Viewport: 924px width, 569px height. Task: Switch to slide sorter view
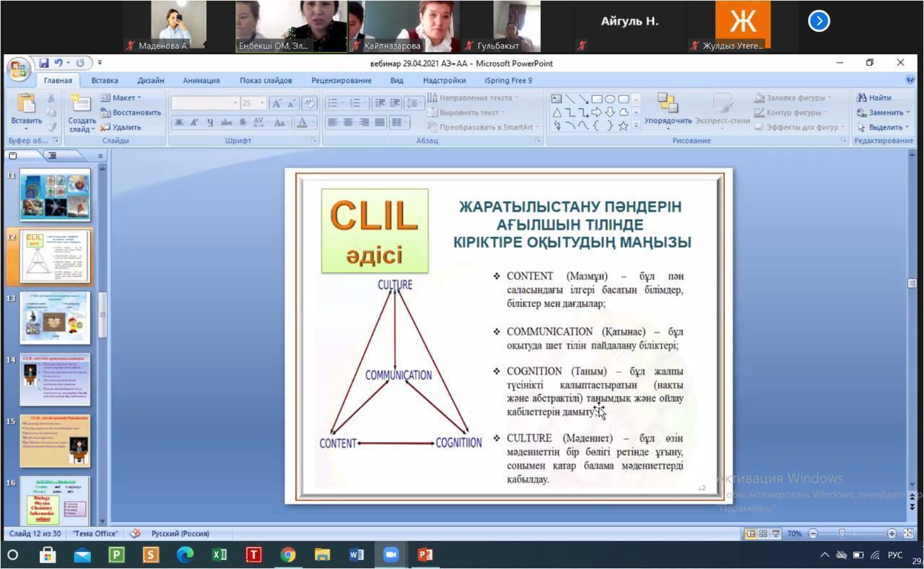click(763, 534)
